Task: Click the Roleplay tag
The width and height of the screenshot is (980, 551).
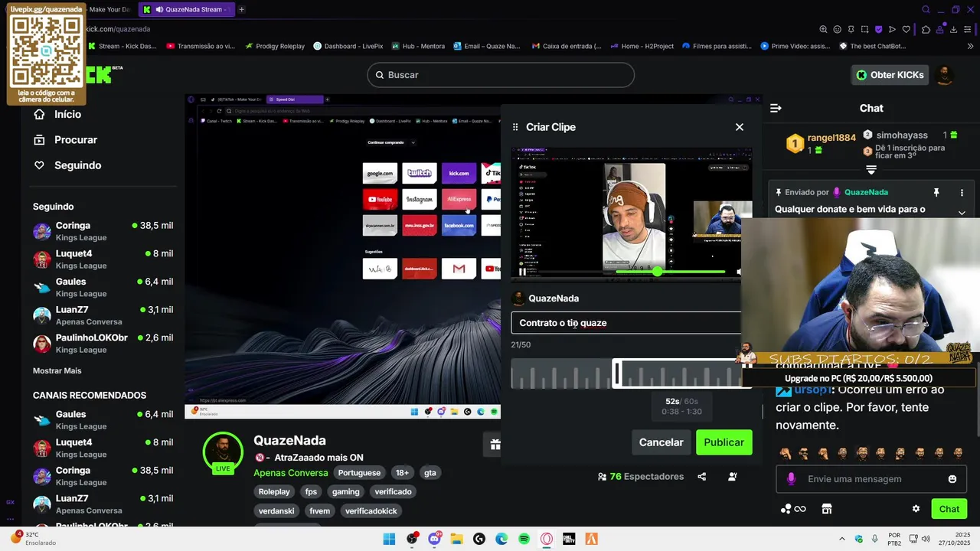Action: point(274,492)
